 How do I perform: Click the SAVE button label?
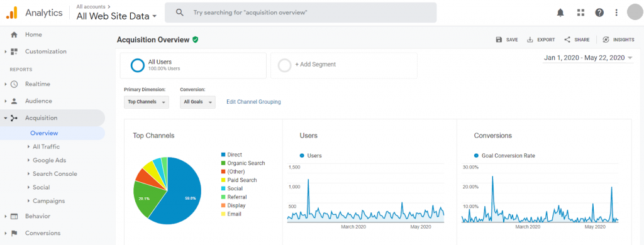pos(512,40)
